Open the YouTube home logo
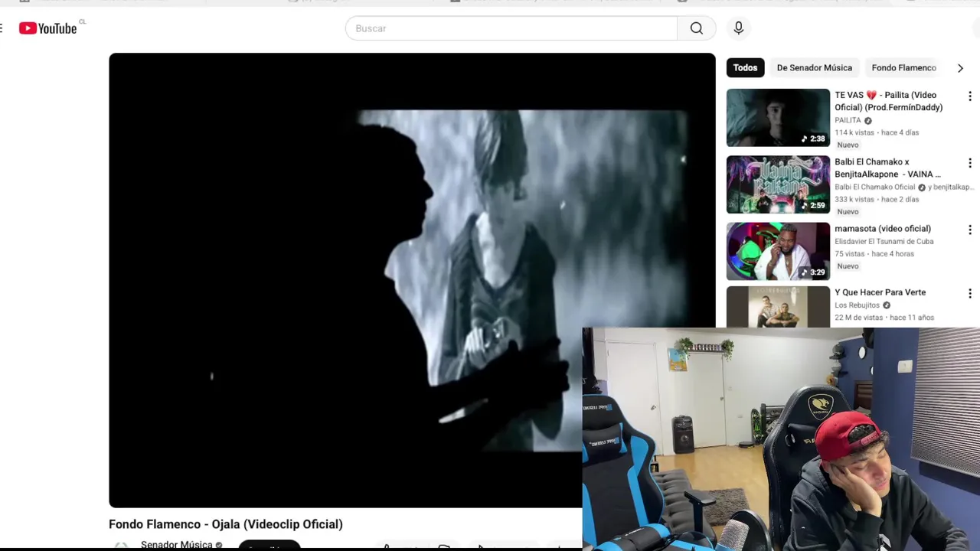The width and height of the screenshot is (980, 551). [x=48, y=28]
